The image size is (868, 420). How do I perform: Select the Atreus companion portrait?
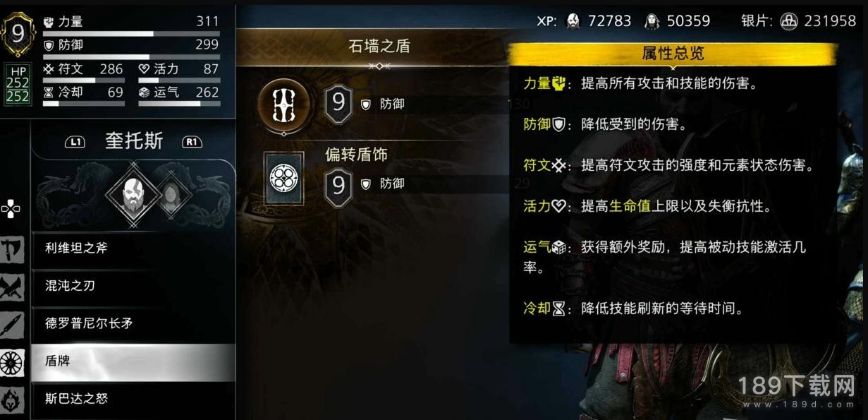tap(169, 192)
